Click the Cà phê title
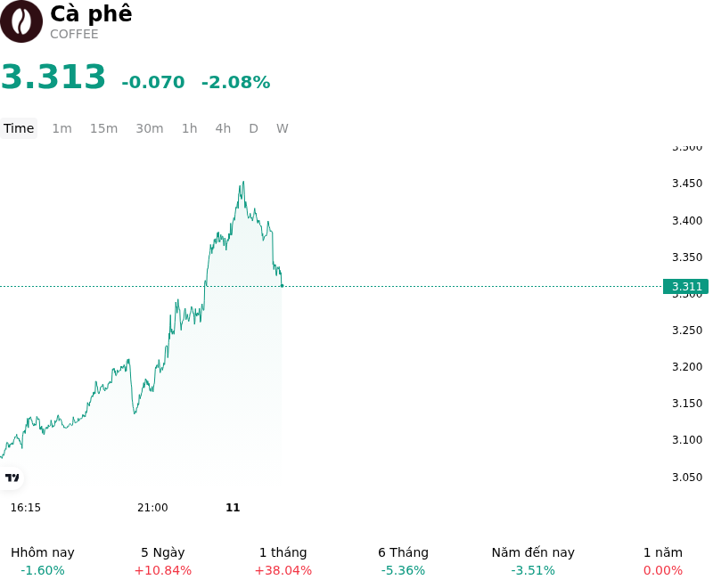Image resolution: width=713 pixels, height=588 pixels. 91,13
